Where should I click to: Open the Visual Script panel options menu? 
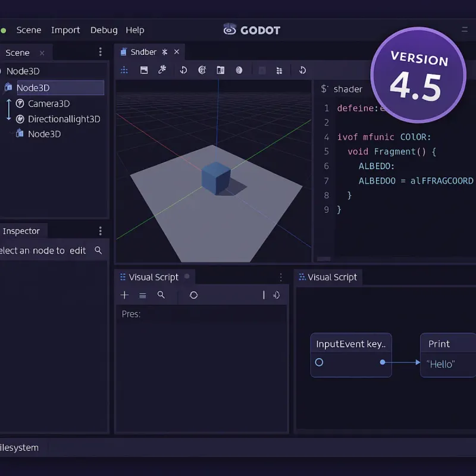[x=281, y=277]
